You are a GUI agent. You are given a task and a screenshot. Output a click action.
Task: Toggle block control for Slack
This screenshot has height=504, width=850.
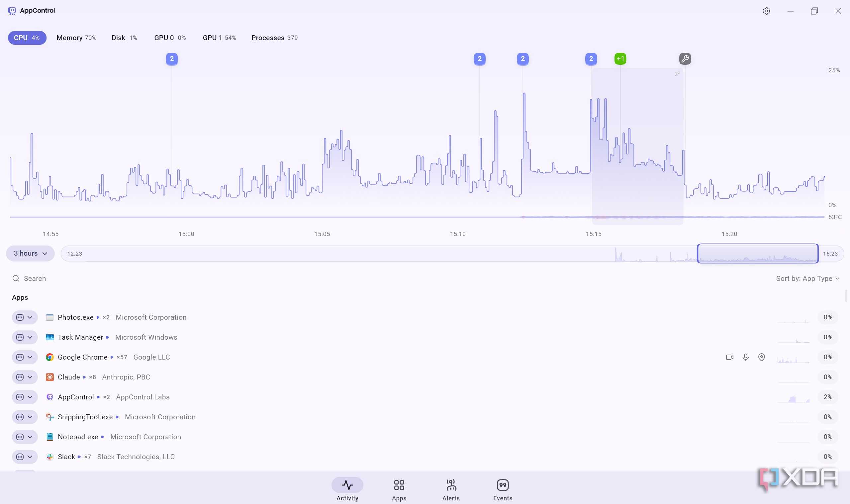click(20, 457)
